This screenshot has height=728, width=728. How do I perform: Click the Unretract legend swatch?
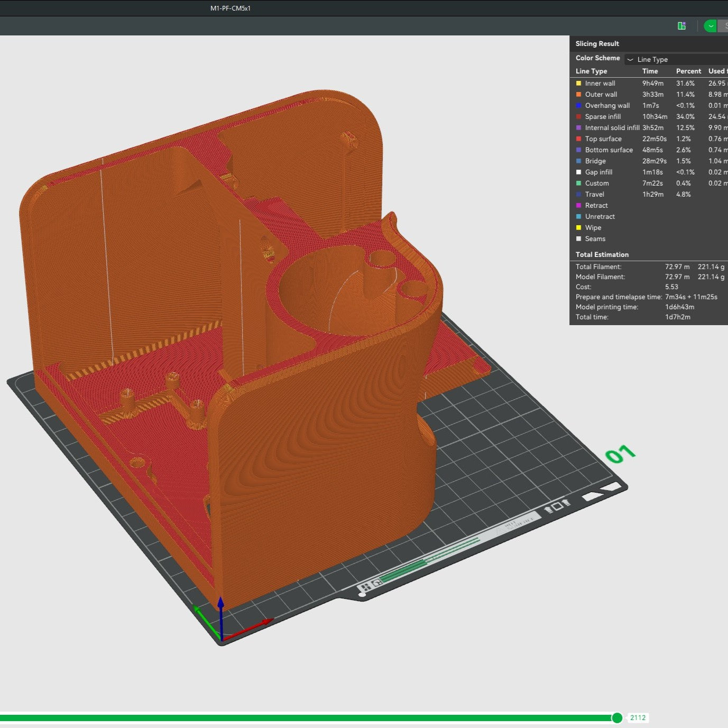578,217
